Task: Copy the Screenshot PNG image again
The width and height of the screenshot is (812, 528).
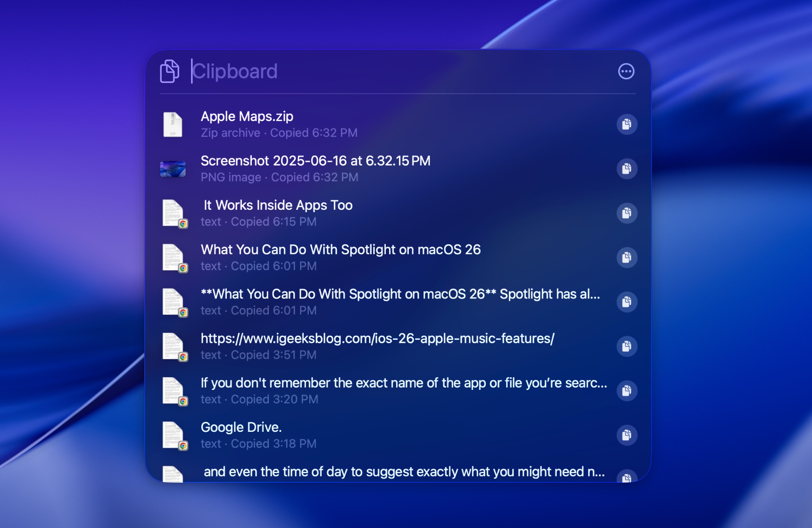Action: pyautogui.click(x=627, y=169)
